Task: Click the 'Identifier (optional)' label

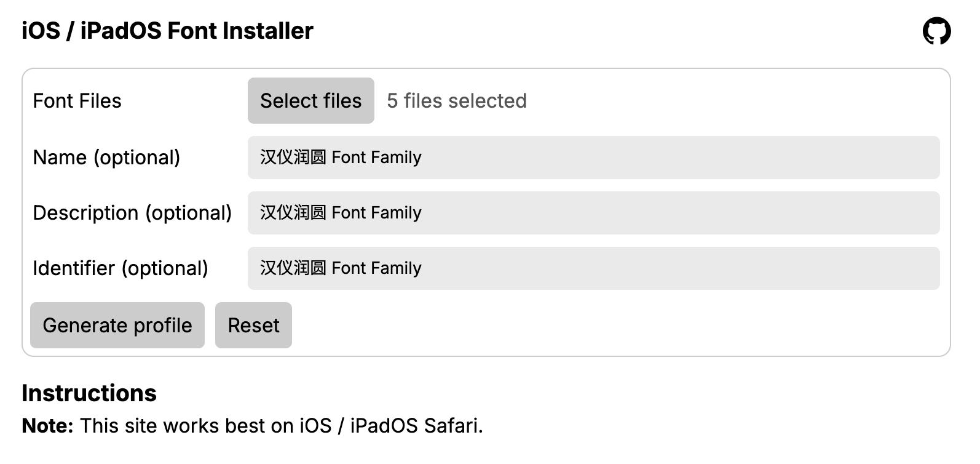Action: coord(121,268)
